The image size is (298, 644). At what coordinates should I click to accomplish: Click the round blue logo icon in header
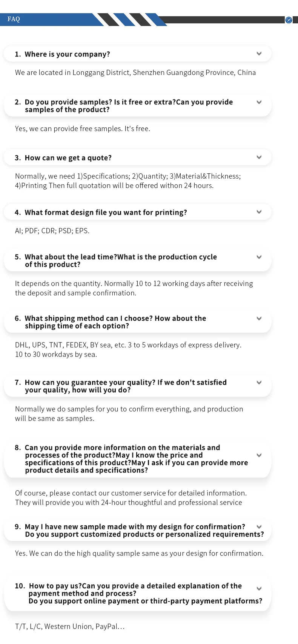[289, 20]
